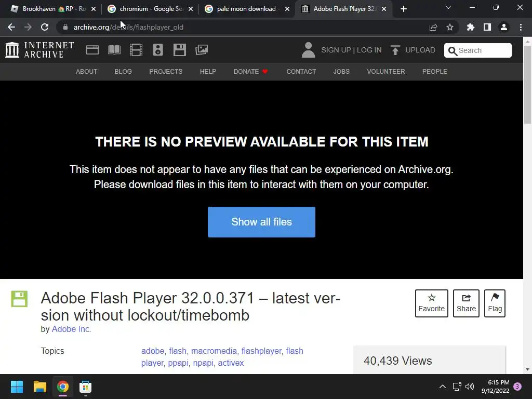Flag this item with the Flag button
532x399 pixels.
[495, 303]
